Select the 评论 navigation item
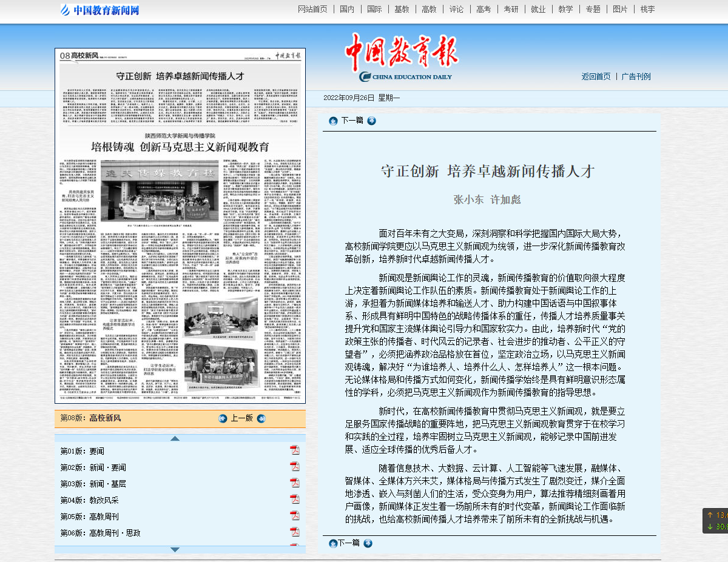This screenshot has height=562, width=728. point(456,9)
